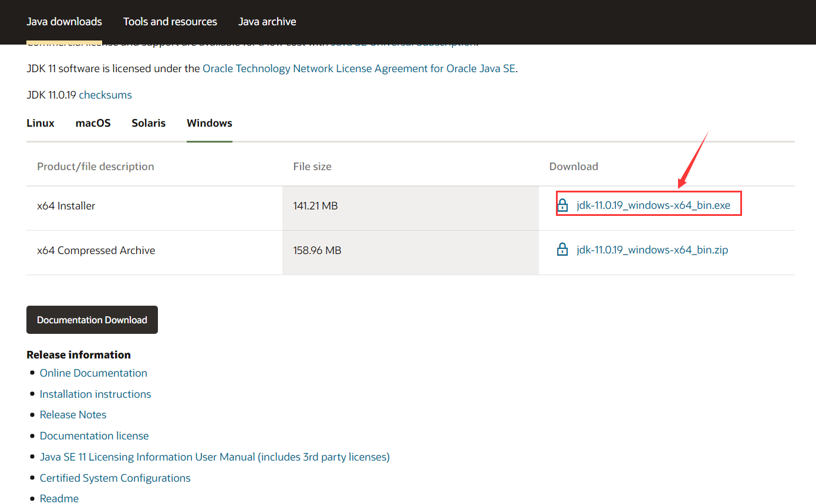The image size is (816, 504).
Task: Download jdk-11.0.19_windows-x64_bin.exe
Action: (653, 205)
